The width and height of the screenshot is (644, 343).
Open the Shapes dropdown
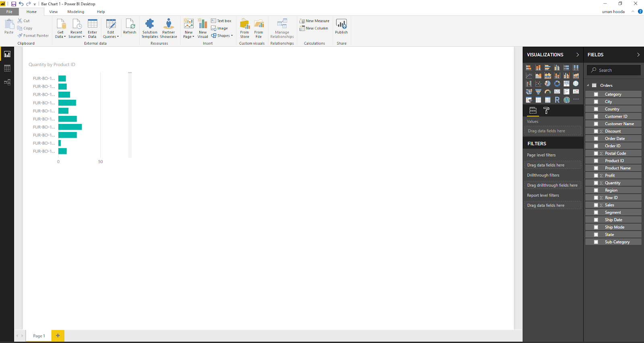click(222, 35)
